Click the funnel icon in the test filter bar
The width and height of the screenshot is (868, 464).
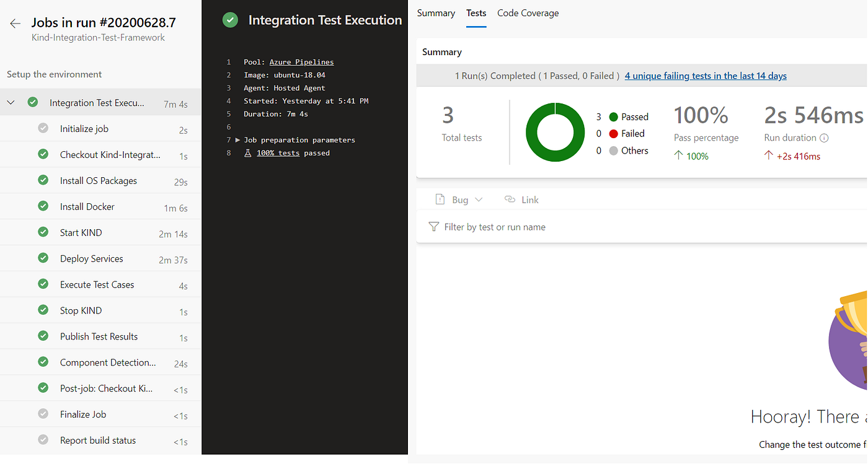(434, 227)
